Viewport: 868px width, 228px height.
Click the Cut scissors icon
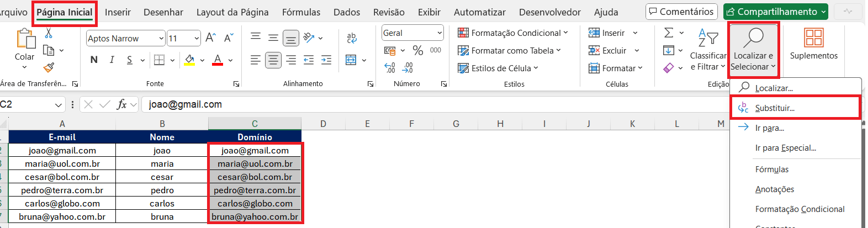[x=49, y=34]
